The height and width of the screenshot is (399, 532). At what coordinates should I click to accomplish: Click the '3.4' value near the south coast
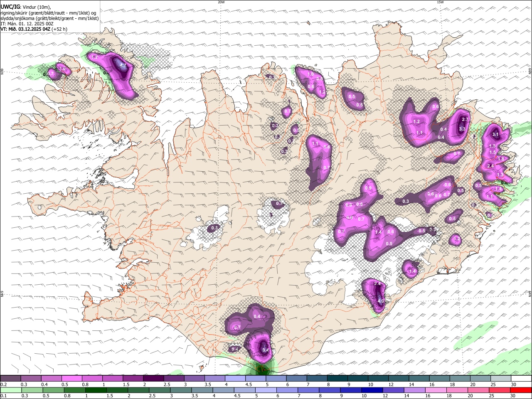point(266,350)
